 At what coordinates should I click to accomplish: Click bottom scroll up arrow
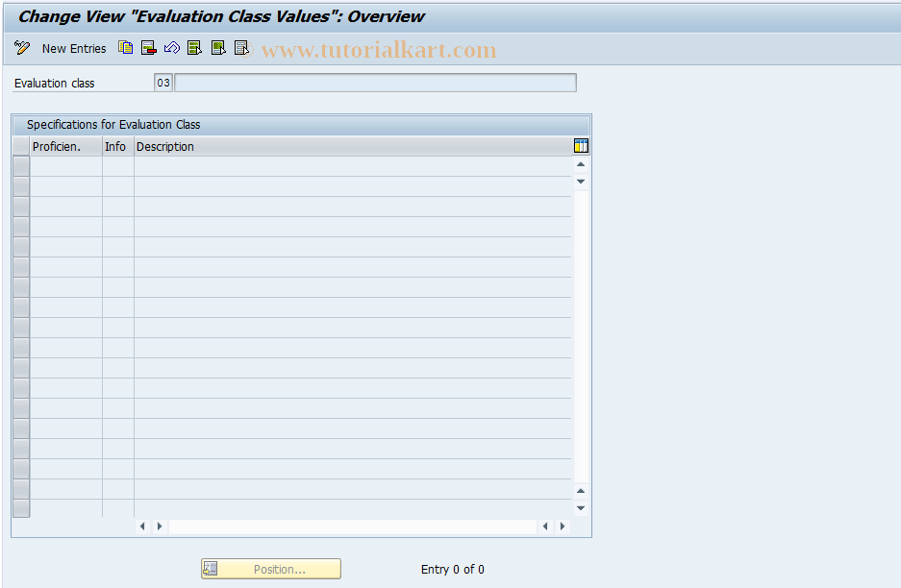click(581, 491)
